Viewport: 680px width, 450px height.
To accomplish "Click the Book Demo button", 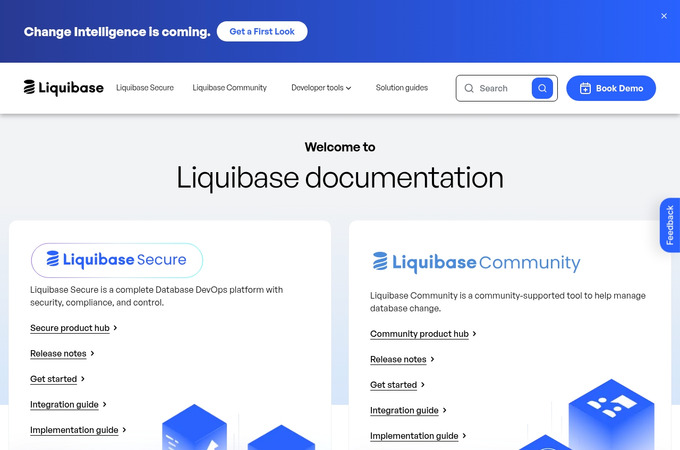I will (x=611, y=88).
